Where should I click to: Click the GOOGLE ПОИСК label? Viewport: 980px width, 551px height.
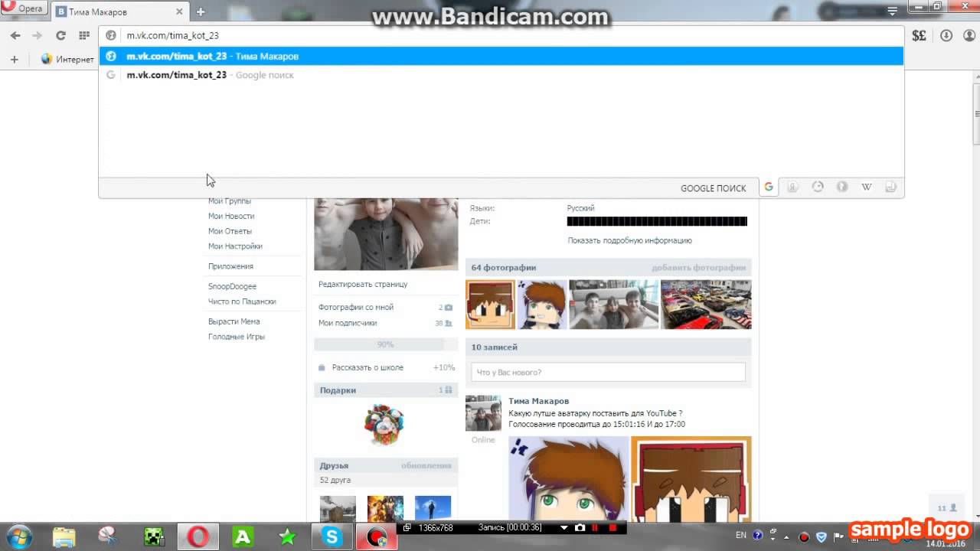click(713, 188)
